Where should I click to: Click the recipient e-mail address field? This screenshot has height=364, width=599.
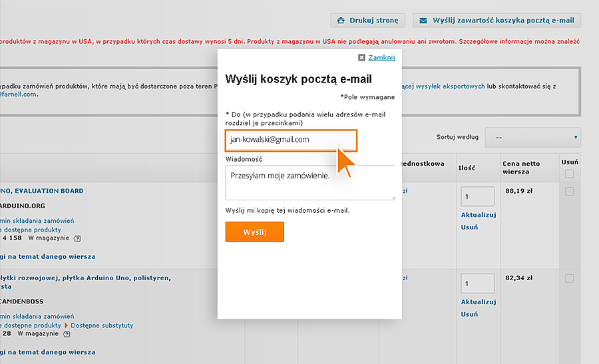(x=291, y=140)
